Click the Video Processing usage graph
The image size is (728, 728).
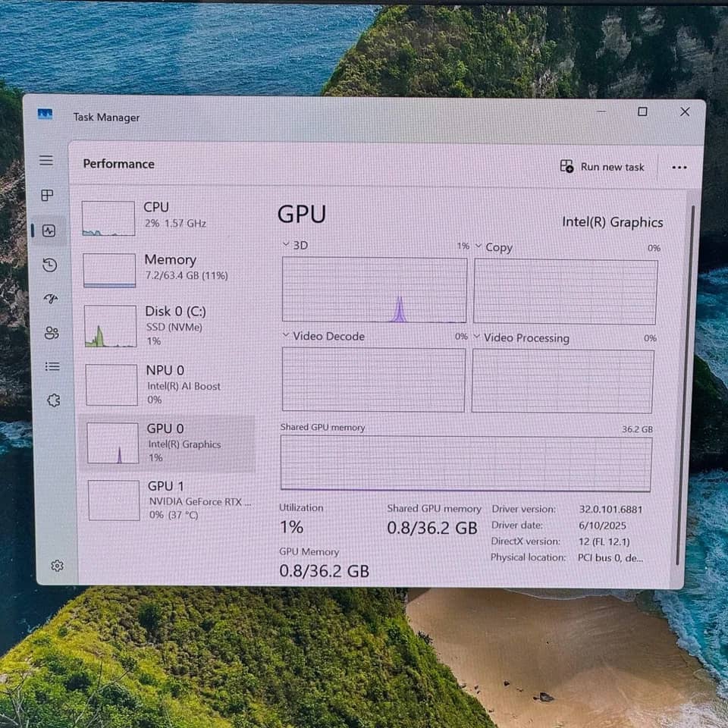562,381
